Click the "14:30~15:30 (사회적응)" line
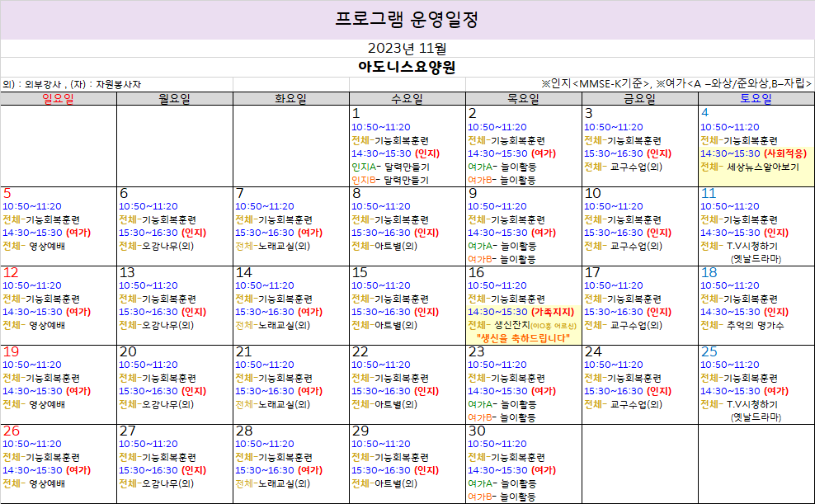The image size is (815, 504). [x=754, y=153]
